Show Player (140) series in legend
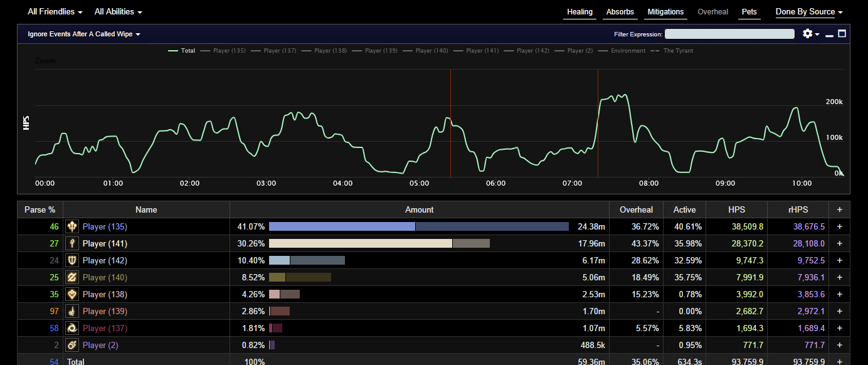 425,51
